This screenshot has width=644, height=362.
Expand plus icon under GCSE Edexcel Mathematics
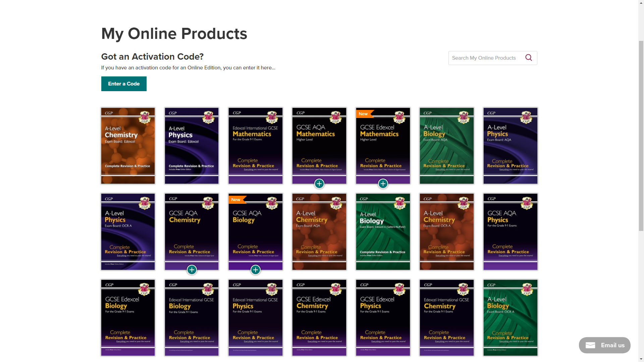tap(383, 184)
